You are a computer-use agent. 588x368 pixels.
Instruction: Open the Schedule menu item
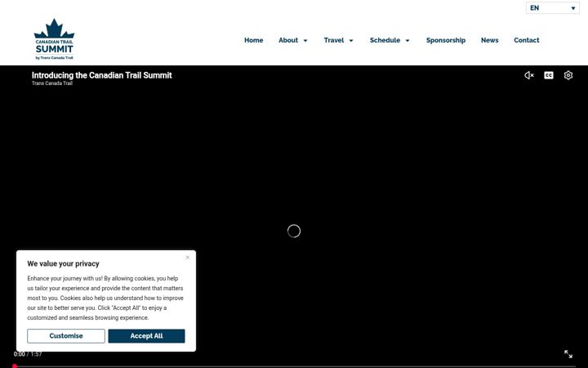click(x=385, y=40)
